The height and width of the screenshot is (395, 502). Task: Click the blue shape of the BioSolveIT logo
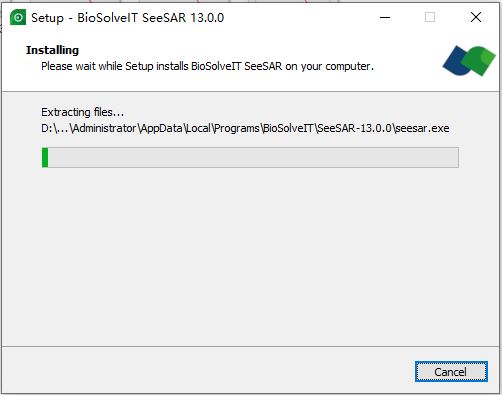(x=457, y=61)
